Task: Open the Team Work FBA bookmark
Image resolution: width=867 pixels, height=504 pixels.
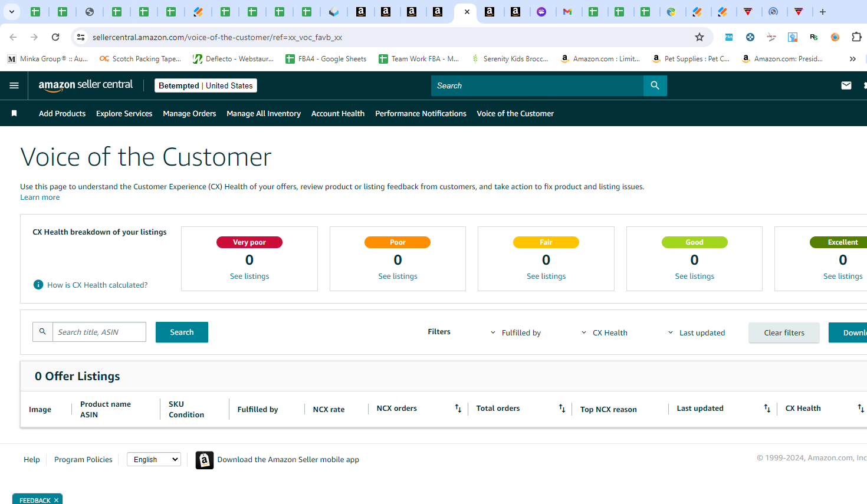Action: [419, 59]
